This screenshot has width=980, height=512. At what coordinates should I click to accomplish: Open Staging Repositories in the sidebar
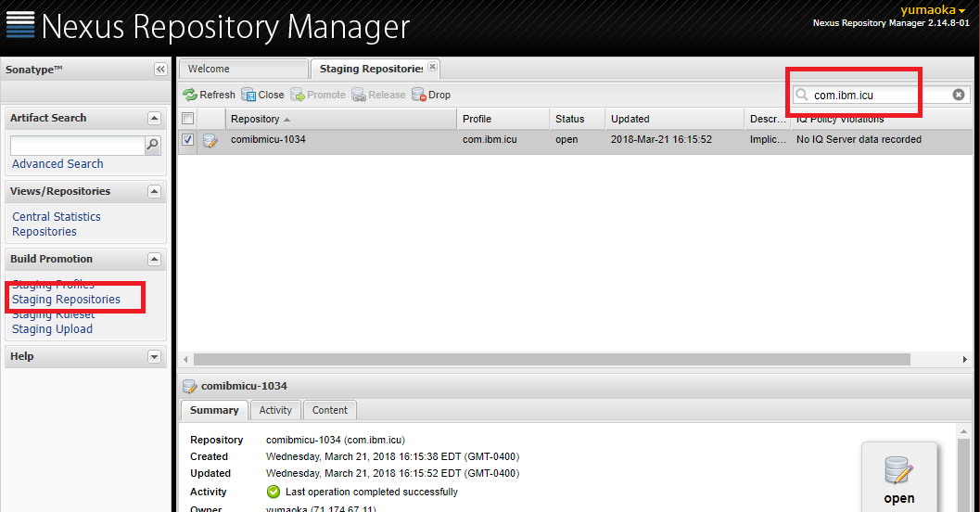coord(66,300)
